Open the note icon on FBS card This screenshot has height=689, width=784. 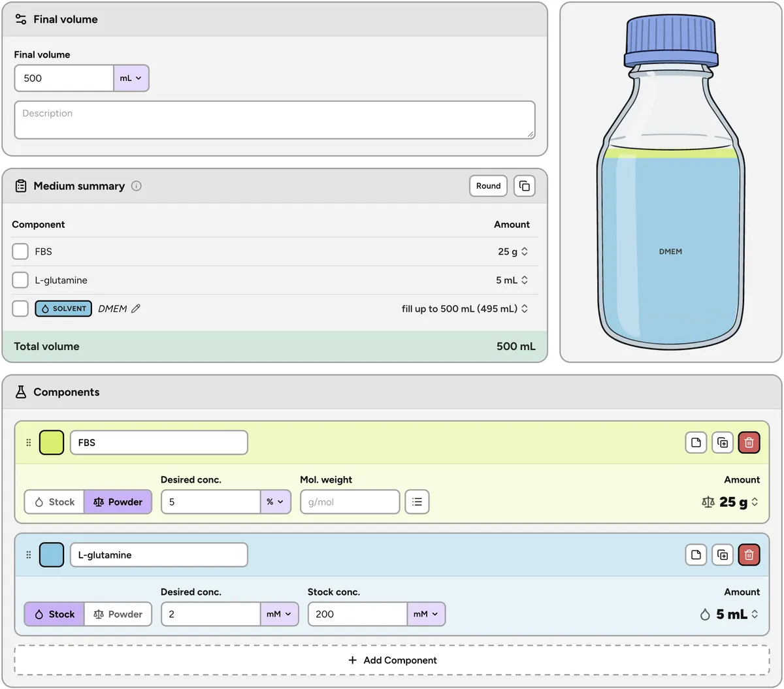click(x=696, y=443)
